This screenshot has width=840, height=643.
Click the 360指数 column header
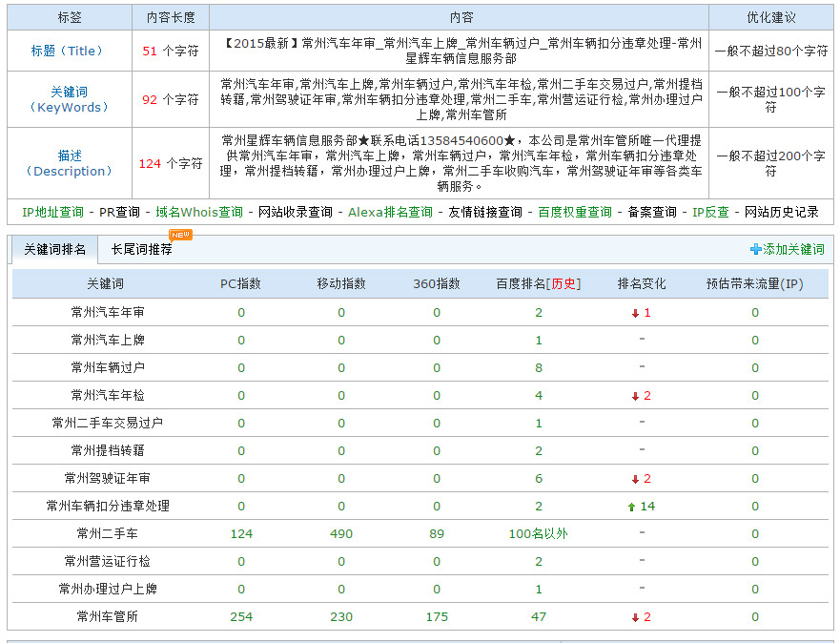pyautogui.click(x=437, y=284)
